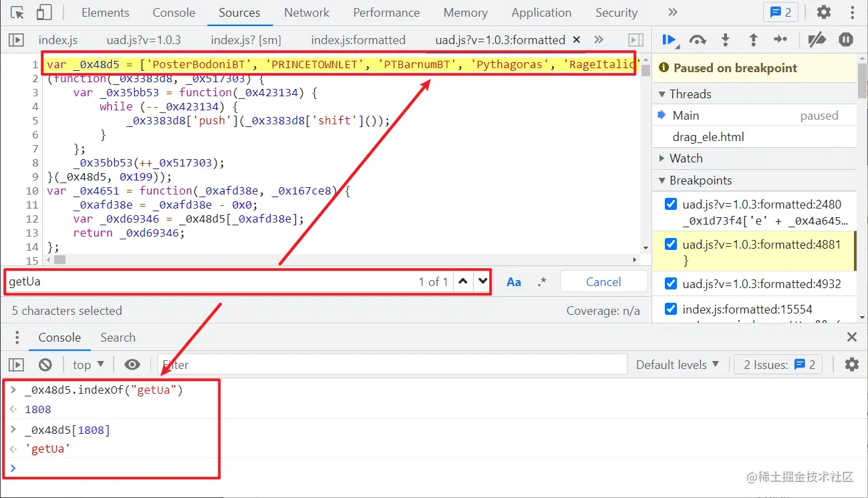Open DevTools settings gear
Screen dimensions: 868x498
click(x=824, y=13)
